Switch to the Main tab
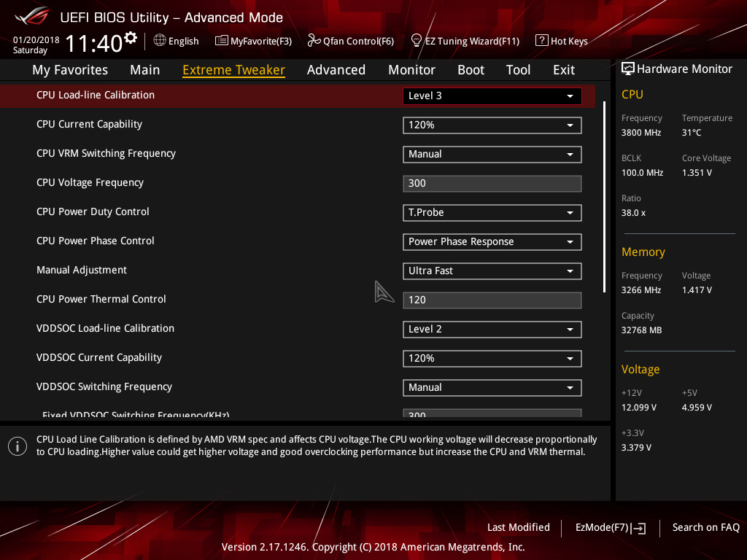 pyautogui.click(x=145, y=70)
